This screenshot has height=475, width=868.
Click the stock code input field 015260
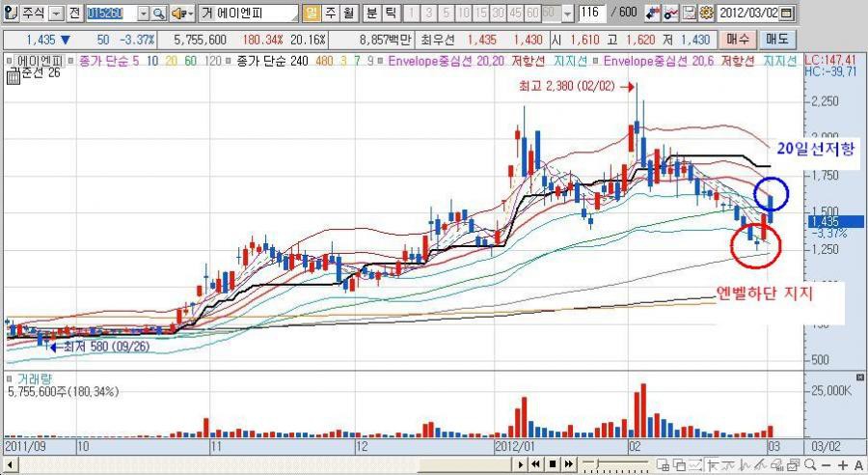point(111,14)
